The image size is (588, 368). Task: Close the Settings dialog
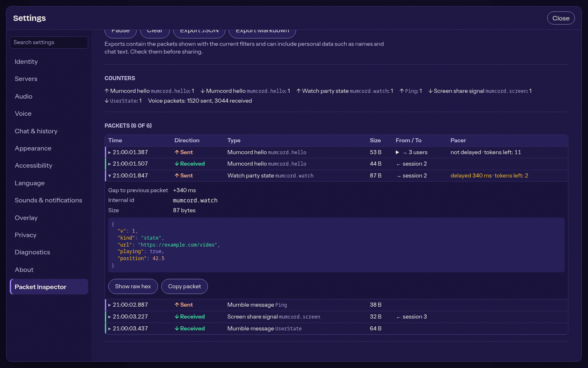(561, 18)
